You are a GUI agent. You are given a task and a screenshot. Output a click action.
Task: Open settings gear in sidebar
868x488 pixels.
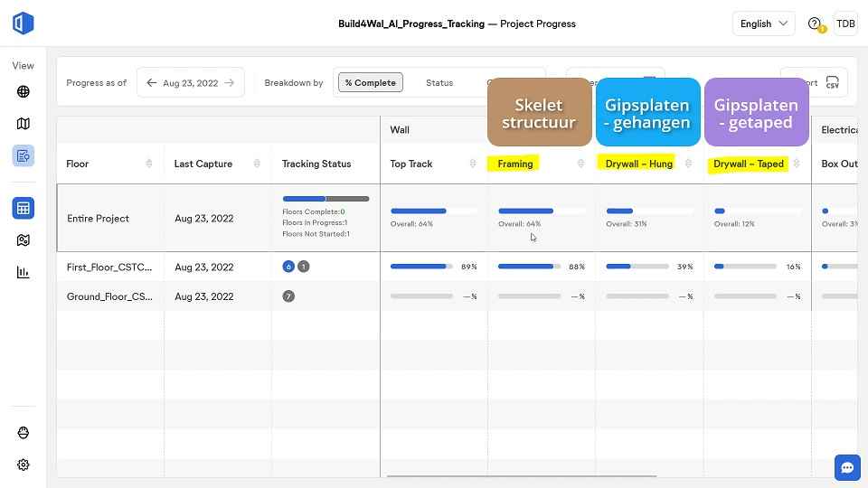[x=24, y=465]
